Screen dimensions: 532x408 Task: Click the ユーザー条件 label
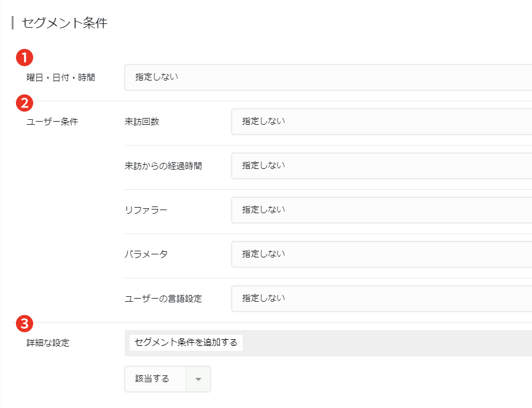[52, 122]
